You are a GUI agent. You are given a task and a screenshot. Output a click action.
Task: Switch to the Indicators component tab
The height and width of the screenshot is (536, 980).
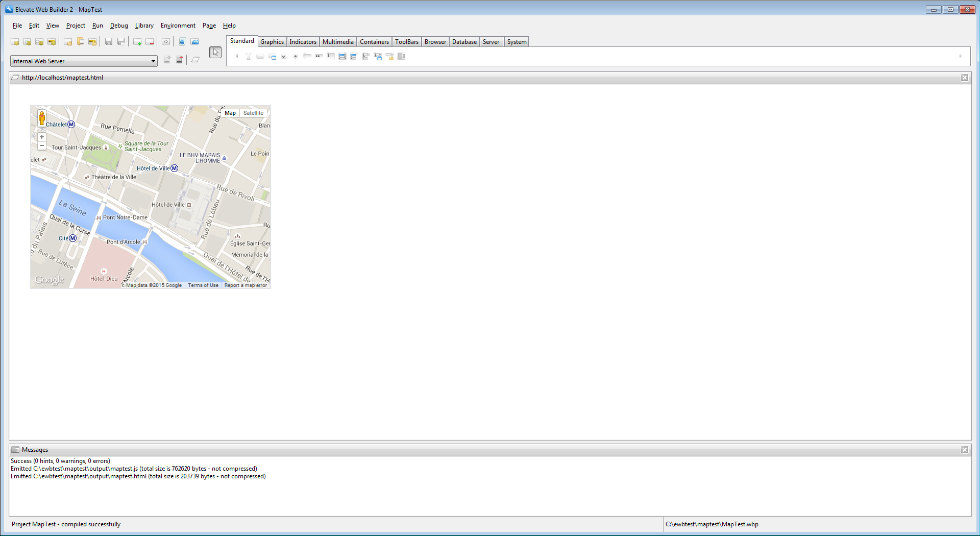[303, 42]
